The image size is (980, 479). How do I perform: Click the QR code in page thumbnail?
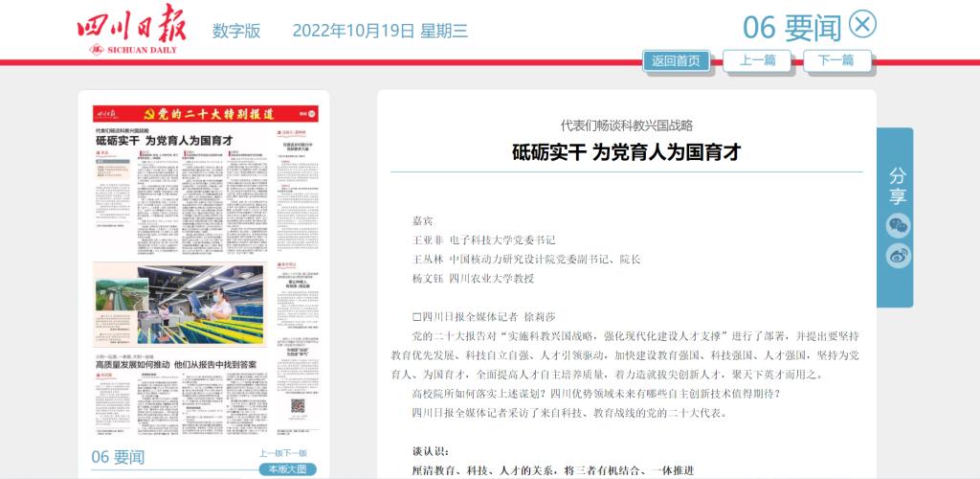click(298, 406)
